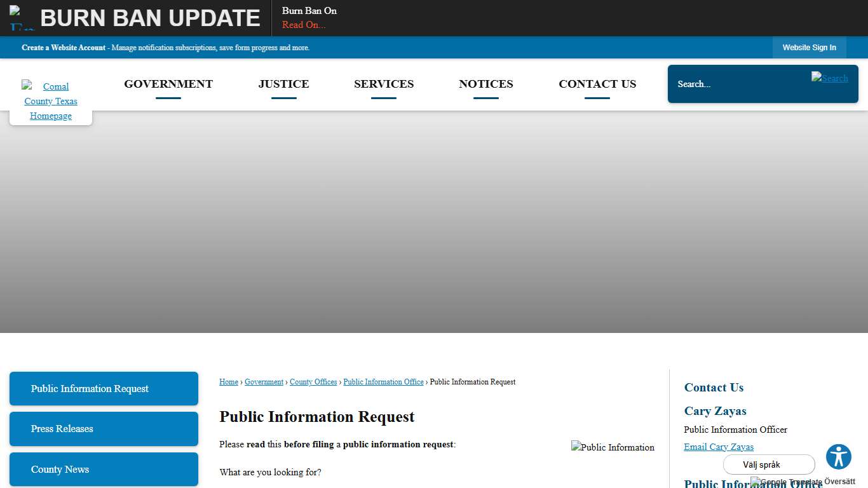Screen dimensions: 868x488
Task: Click the Public Information image
Action: tap(612, 447)
